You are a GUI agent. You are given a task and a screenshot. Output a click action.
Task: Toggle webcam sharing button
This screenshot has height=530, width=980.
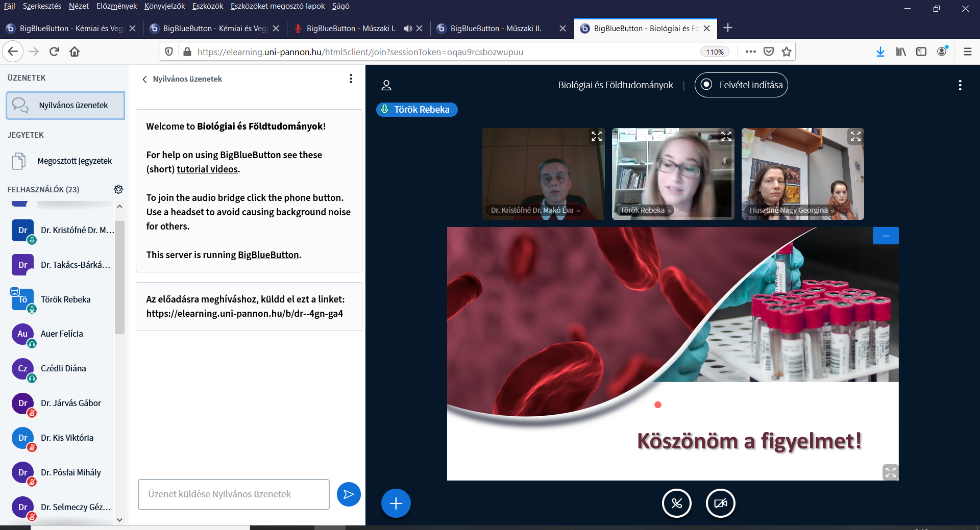coord(720,503)
